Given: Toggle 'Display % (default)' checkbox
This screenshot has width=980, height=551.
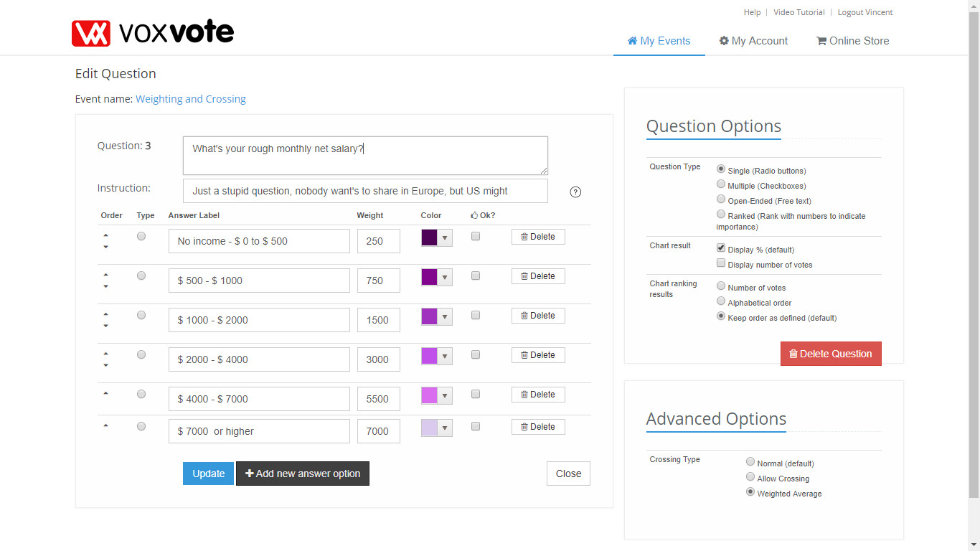Looking at the screenshot, I should (x=721, y=248).
